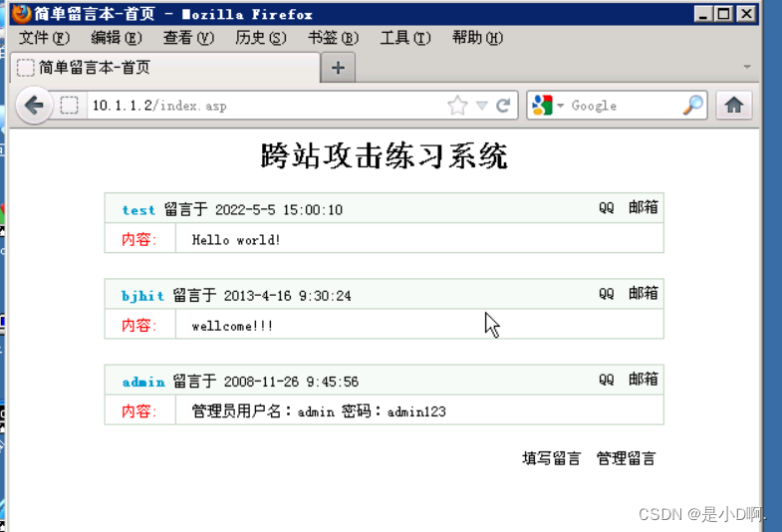Open the 工具(T) menu
Screen dimensions: 782x532
405,38
